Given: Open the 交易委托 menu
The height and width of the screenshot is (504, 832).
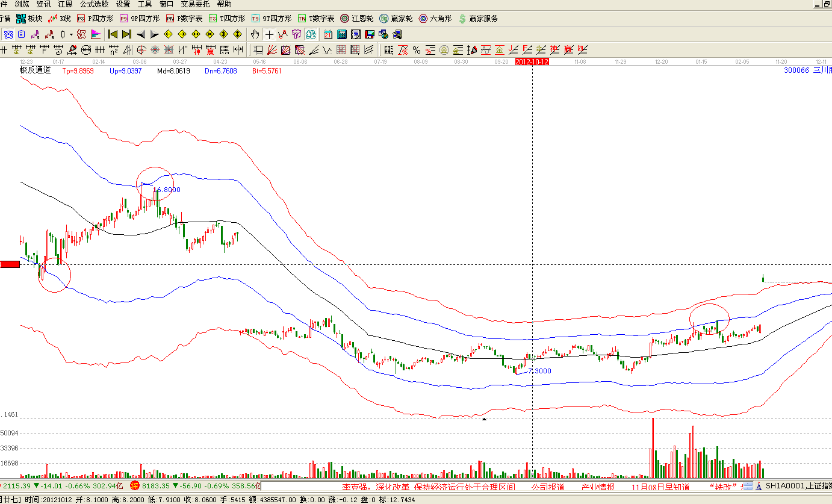Looking at the screenshot, I should pyautogui.click(x=193, y=4).
